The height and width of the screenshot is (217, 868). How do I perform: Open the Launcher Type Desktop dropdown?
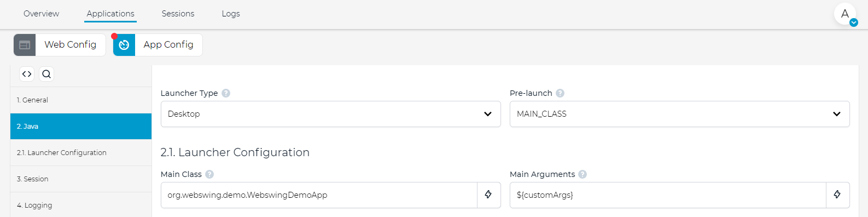[331, 114]
